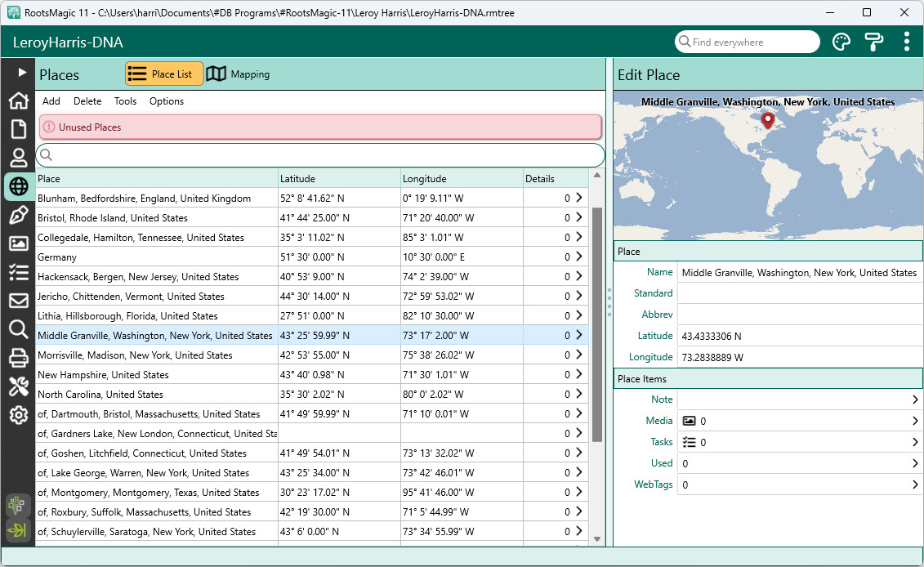
Task: Select Hackensack, Bergen, New Jersey row
Action: [312, 276]
